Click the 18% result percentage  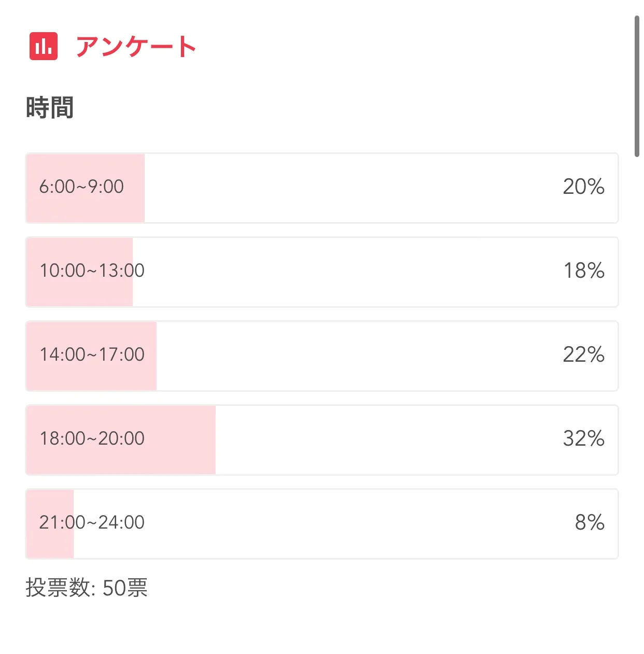tap(584, 271)
